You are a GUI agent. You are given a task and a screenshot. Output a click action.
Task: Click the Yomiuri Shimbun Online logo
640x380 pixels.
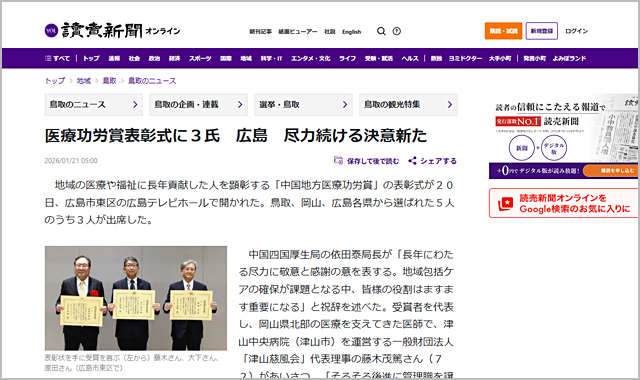[x=112, y=31]
